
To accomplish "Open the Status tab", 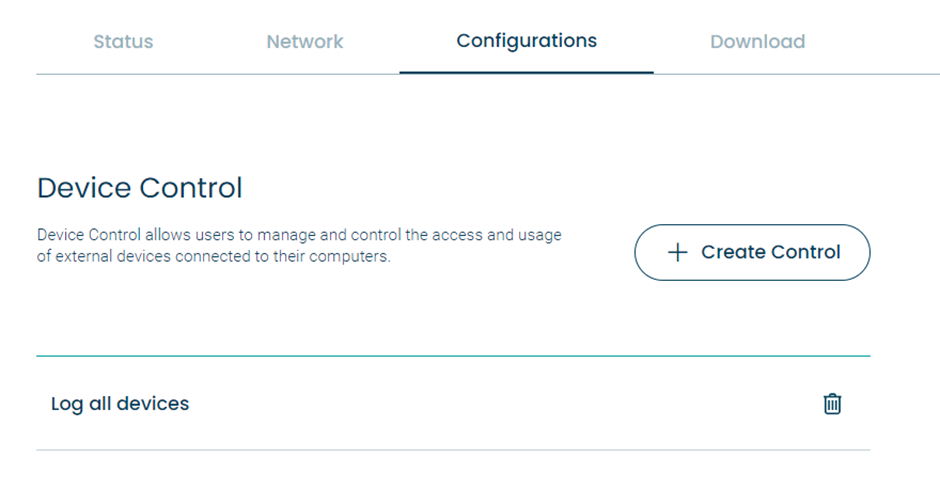I will (123, 41).
